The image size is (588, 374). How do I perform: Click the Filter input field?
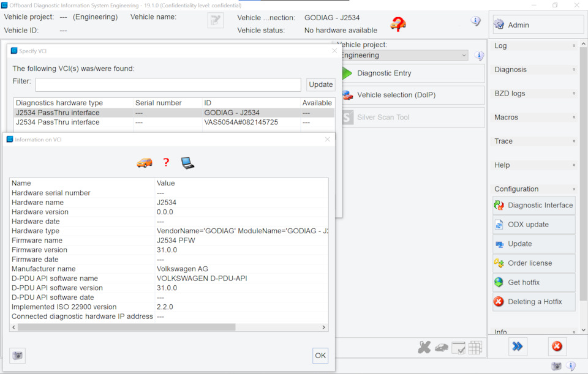point(168,84)
